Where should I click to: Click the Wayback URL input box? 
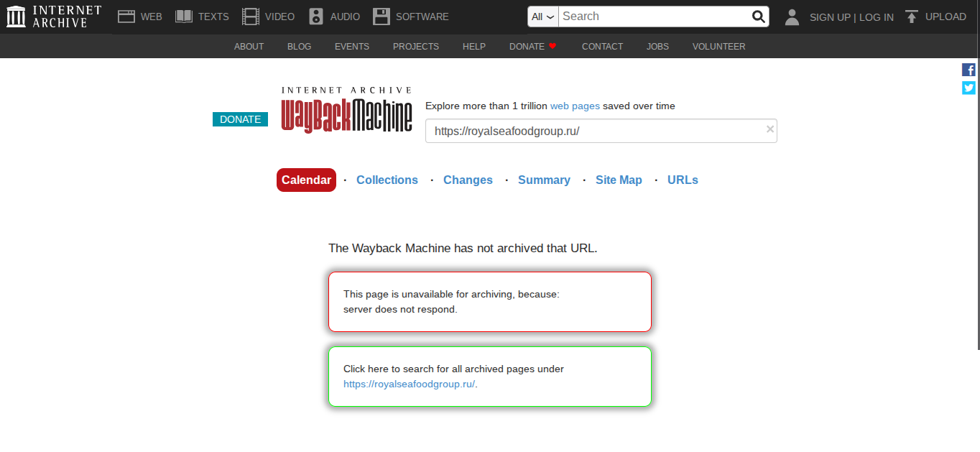point(601,131)
